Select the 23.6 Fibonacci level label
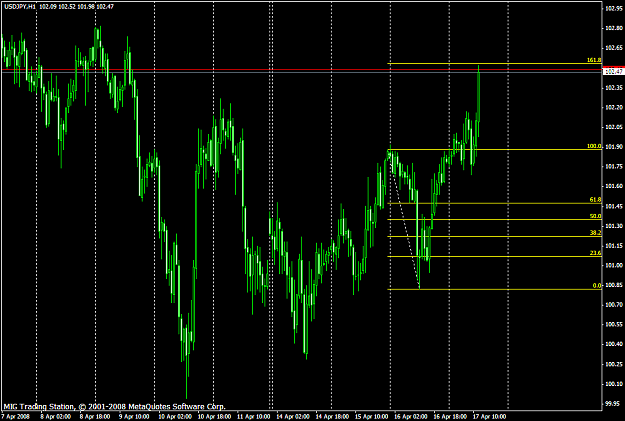 (595, 253)
